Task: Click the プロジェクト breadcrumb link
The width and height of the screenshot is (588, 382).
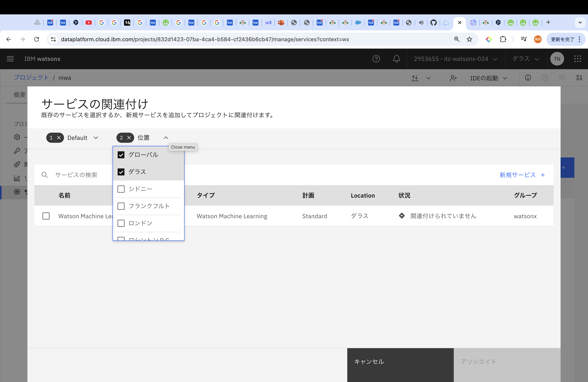Action: coord(31,78)
